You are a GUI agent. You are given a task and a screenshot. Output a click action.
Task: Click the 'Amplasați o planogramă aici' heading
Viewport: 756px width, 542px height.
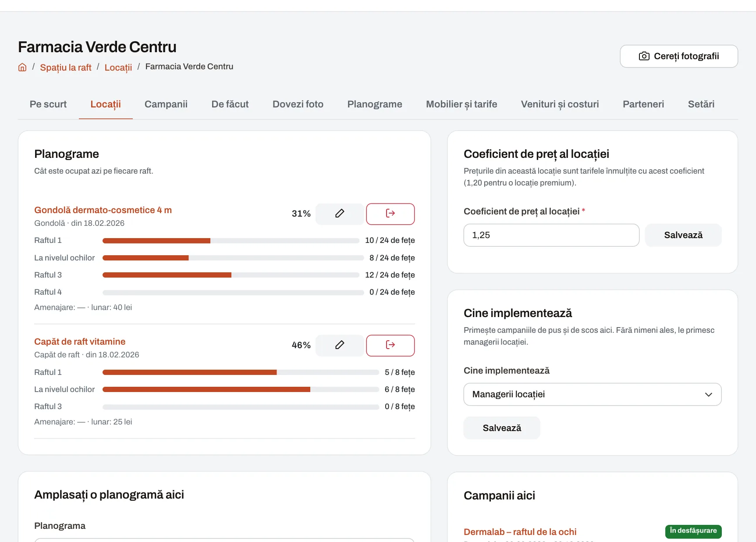coord(109,495)
